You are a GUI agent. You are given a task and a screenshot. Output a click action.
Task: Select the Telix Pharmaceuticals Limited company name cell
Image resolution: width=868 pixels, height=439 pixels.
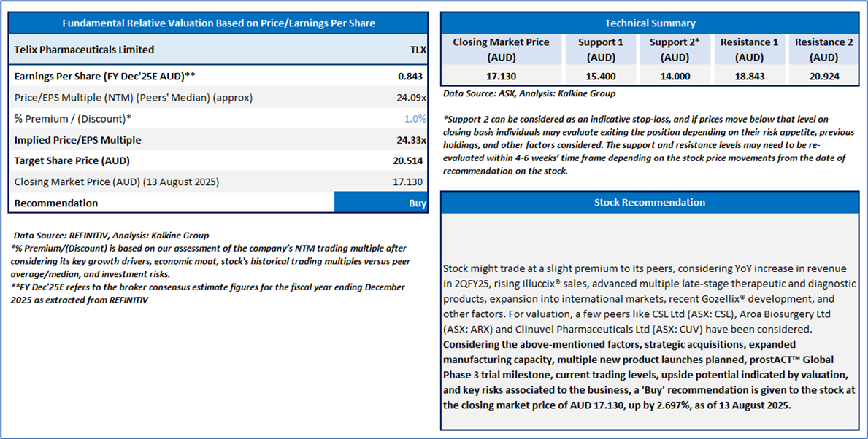pos(85,50)
